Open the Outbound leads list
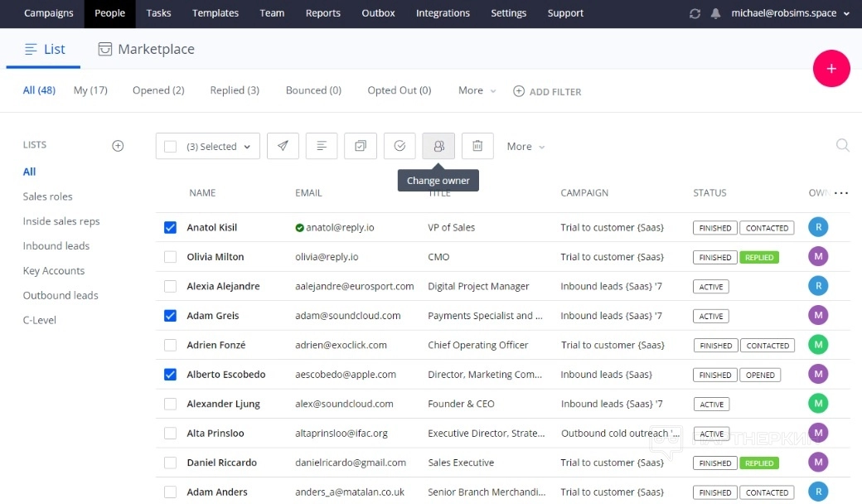Image resolution: width=862 pixels, height=504 pixels. pyautogui.click(x=61, y=295)
